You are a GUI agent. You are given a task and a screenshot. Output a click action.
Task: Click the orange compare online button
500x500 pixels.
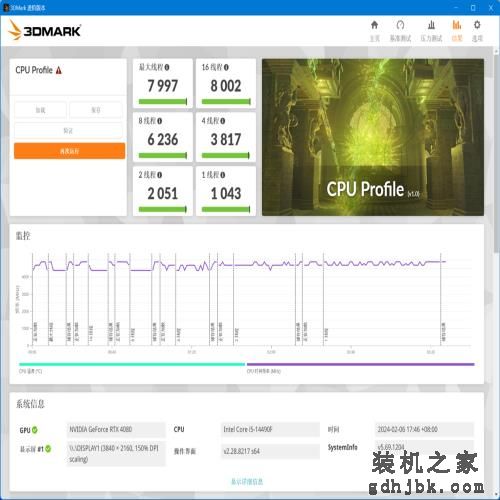point(70,151)
